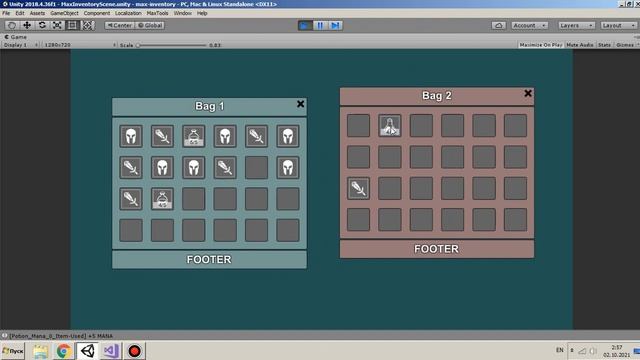Toggle Gizmos in Game view
Image resolution: width=640 pixels, height=360 pixels.
coord(626,45)
